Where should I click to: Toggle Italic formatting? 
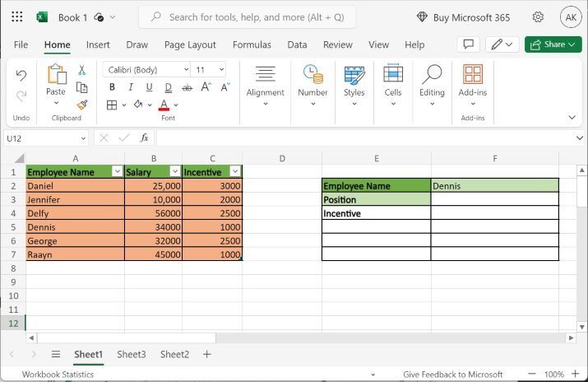pos(131,87)
